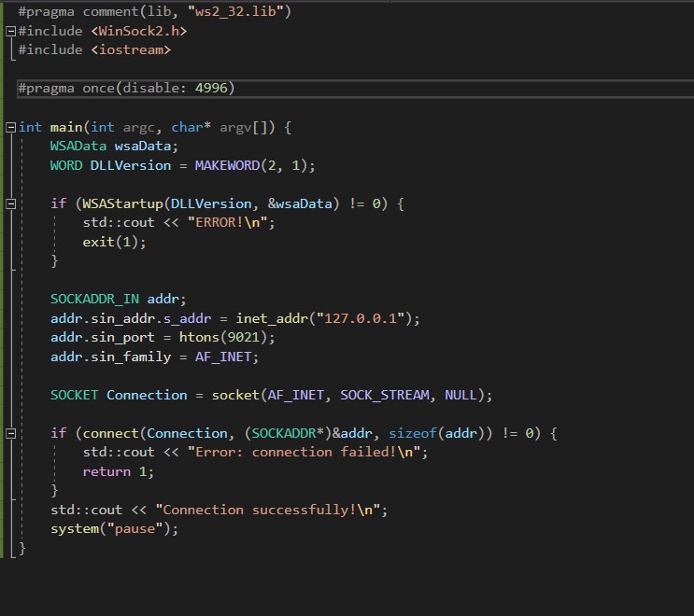
Task: Click the closing brace of main
Action: [x=22, y=549]
